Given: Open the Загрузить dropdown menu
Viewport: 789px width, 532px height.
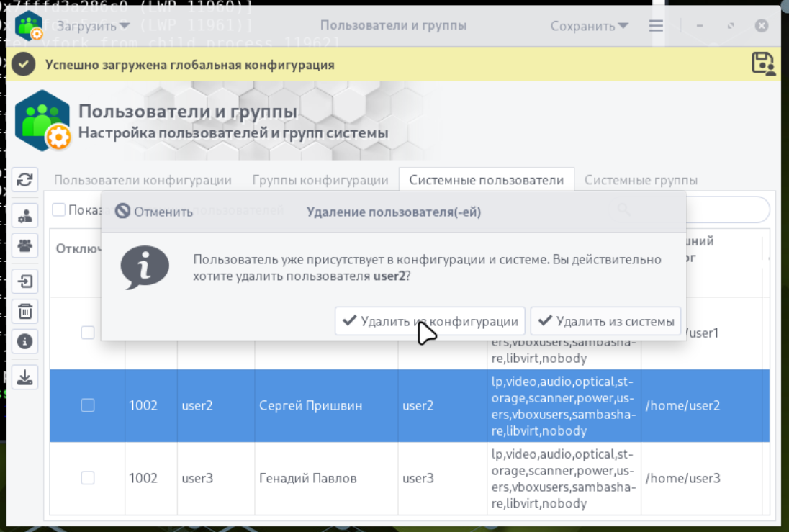Looking at the screenshot, I should tap(93, 26).
